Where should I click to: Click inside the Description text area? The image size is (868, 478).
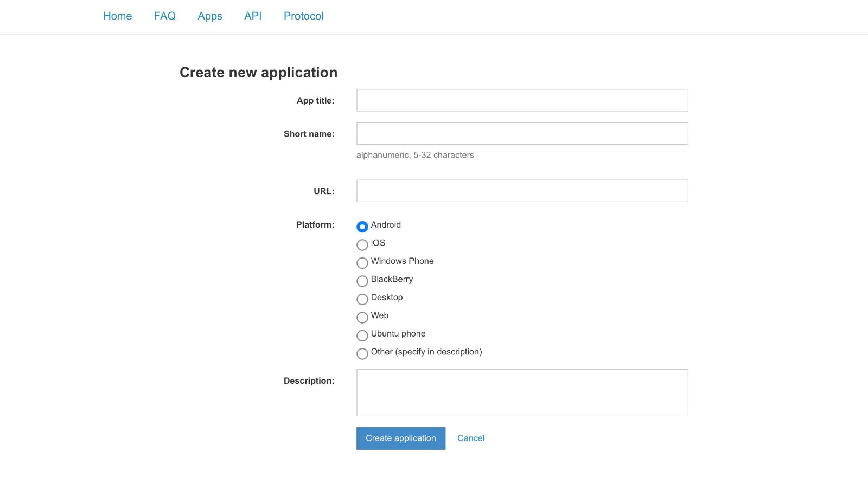point(522,393)
